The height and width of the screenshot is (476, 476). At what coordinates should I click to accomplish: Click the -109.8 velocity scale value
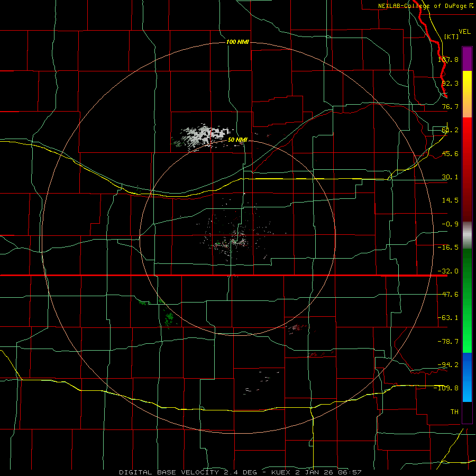[446, 388]
